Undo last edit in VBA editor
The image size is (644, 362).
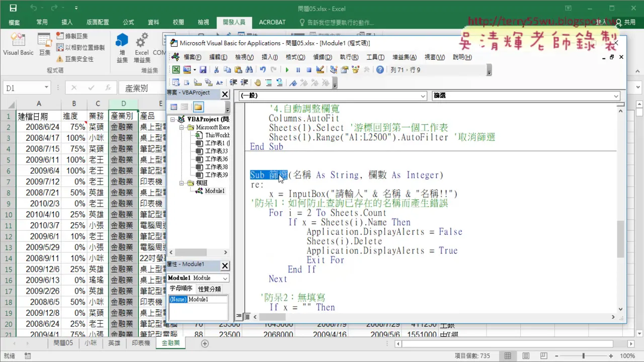(x=263, y=70)
